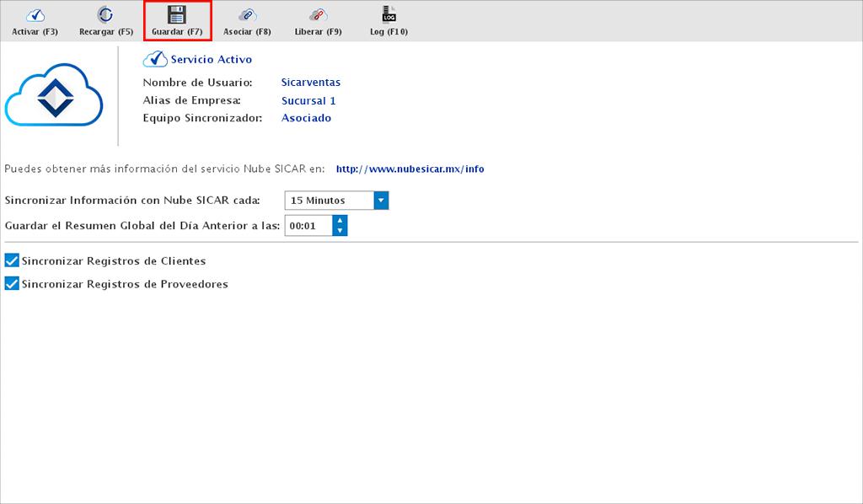
Task: Toggle Sincronizar Registros de Proveedores checkbox
Action: pos(12,284)
